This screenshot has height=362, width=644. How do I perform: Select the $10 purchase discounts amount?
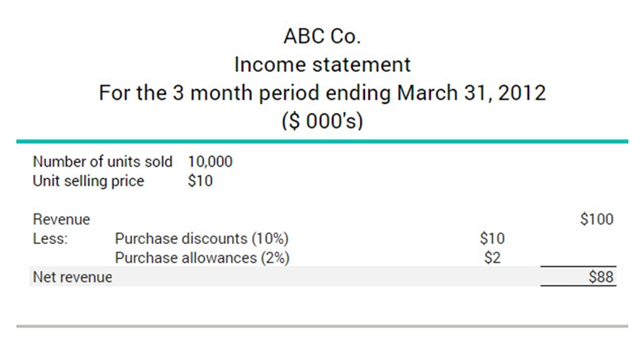491,239
